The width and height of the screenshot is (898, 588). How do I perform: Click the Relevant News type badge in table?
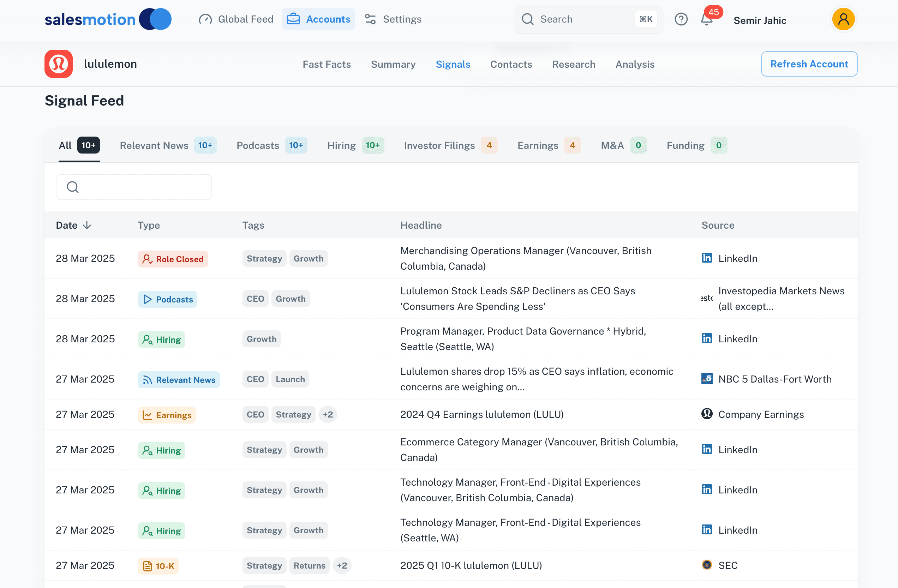(179, 380)
